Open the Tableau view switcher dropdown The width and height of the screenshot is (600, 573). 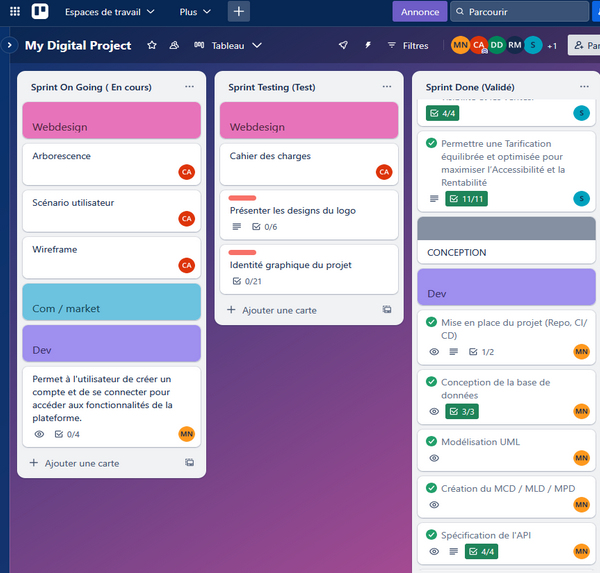(x=228, y=45)
